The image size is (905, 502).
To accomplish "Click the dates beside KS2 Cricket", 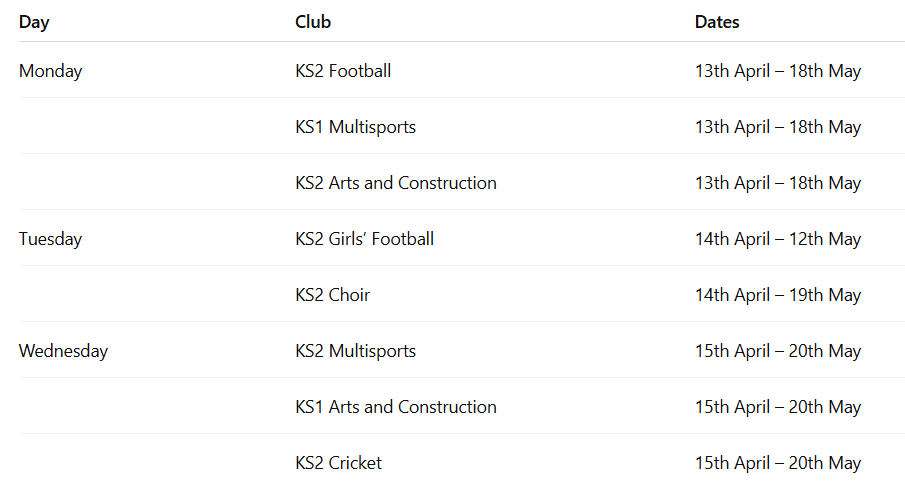I will point(778,463).
